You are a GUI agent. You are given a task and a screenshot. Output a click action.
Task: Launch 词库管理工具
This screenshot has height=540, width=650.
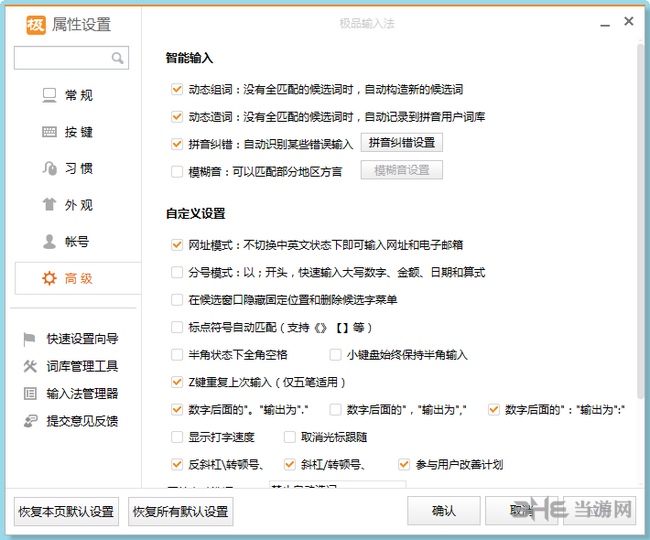tap(82, 366)
